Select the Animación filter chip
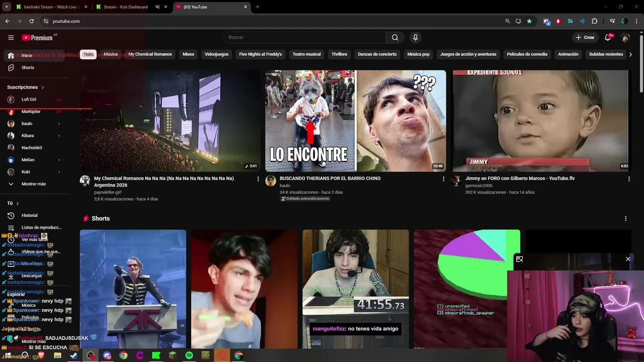This screenshot has height=362, width=644. pos(568,54)
